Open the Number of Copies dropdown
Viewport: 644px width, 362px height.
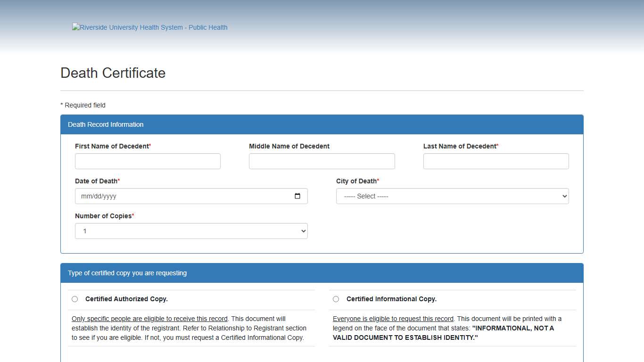[191, 231]
